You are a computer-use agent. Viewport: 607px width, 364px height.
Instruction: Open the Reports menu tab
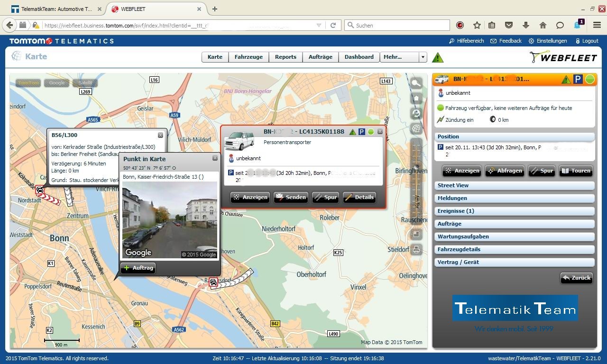click(x=285, y=57)
